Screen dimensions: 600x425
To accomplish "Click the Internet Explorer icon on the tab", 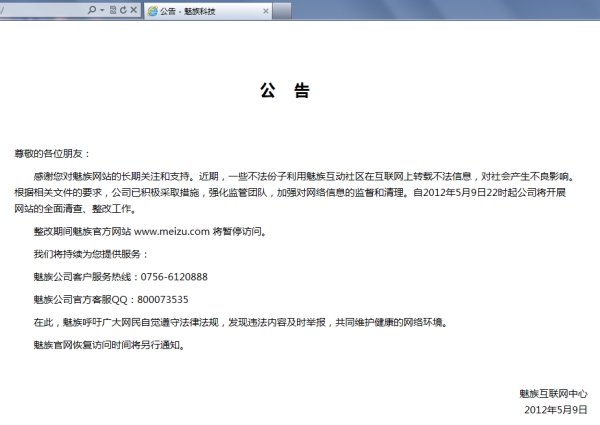I will (153, 11).
